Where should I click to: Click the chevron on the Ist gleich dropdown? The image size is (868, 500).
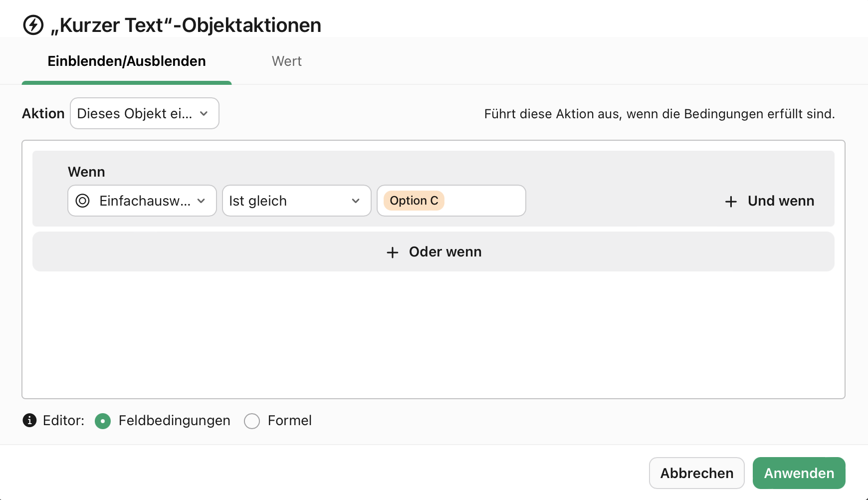(x=355, y=201)
